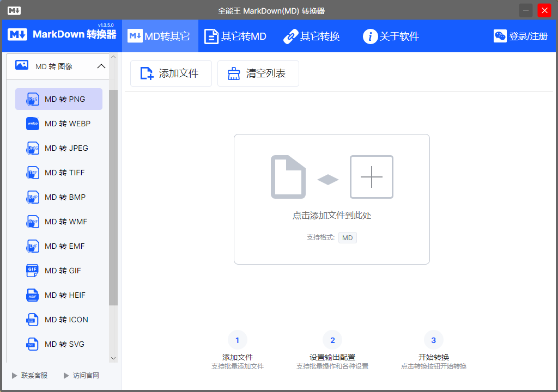This screenshot has width=558, height=392.
Task: Select MD 转 TIFF text
Action: tap(65, 173)
